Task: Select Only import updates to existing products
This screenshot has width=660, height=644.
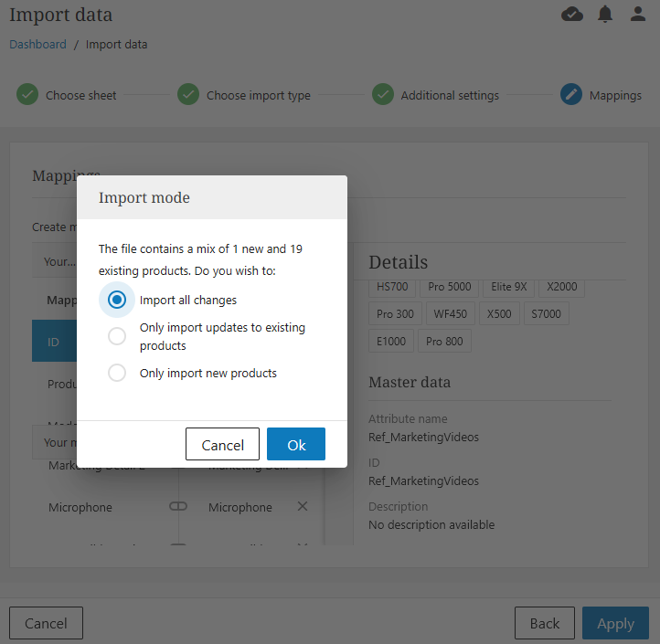Action: click(117, 336)
